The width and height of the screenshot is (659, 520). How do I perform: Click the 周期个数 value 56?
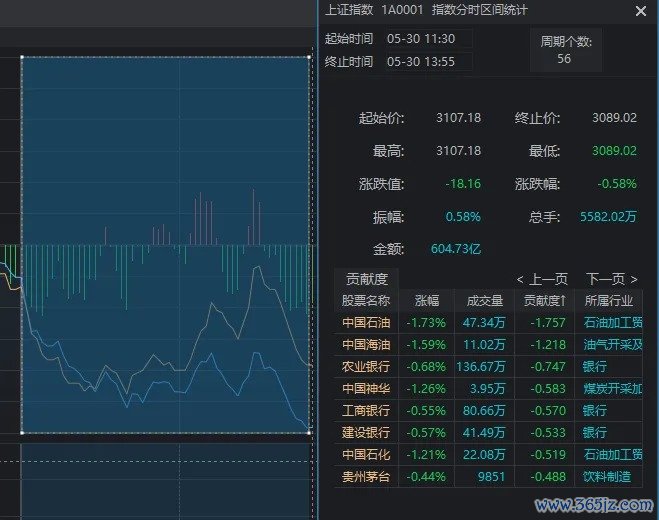pyautogui.click(x=564, y=58)
